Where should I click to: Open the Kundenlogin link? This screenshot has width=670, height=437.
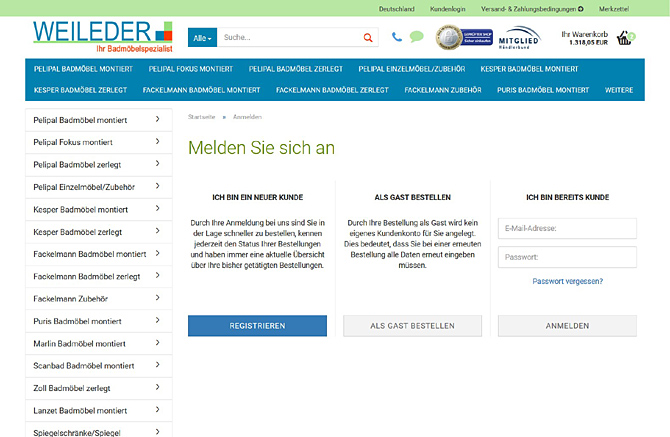click(447, 9)
